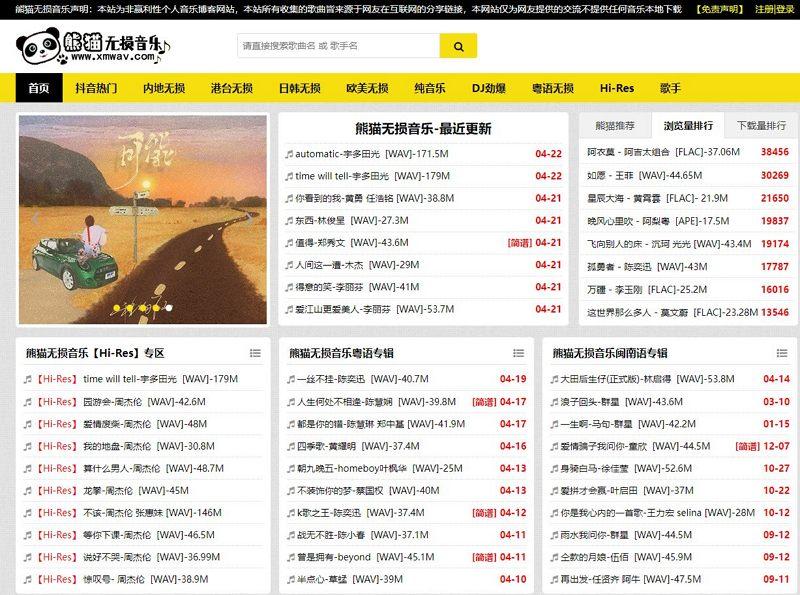Click the yellow search magnifier button
This screenshot has height=595, width=800.
pyautogui.click(x=458, y=46)
